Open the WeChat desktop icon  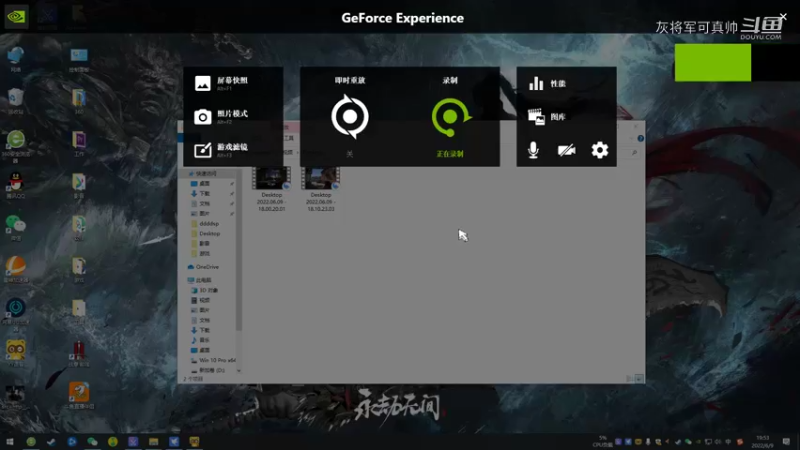pos(16,227)
